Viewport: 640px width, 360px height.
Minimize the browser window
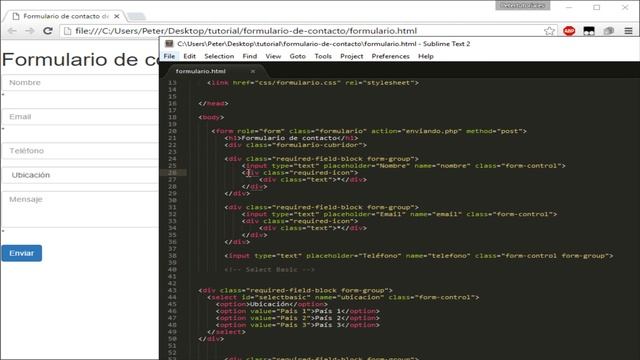click(569, 7)
